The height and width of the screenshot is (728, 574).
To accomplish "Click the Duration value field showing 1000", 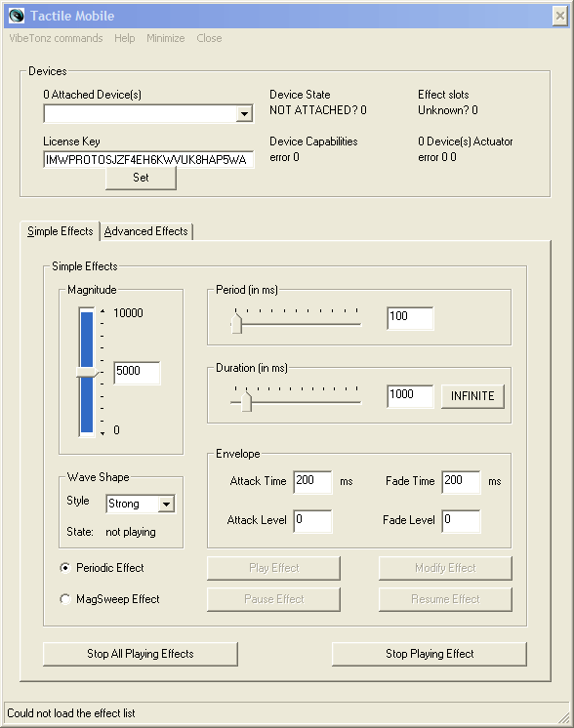I will click(410, 396).
